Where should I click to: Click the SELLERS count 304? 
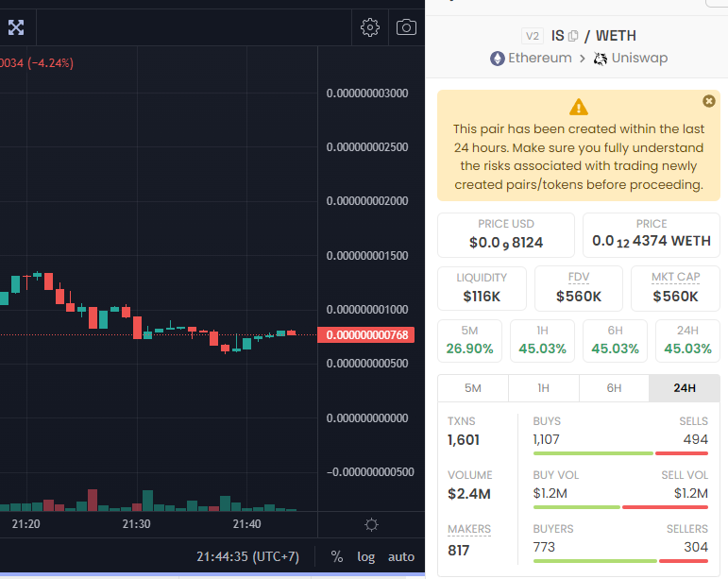[696, 548]
